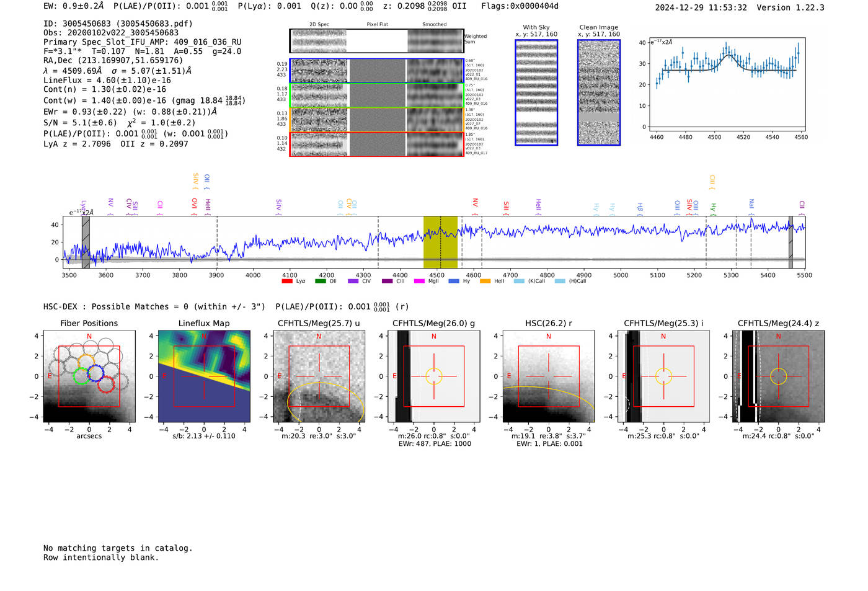The image size is (868, 591).
Task: Click the Fiber Positions panel
Action: tap(89, 376)
